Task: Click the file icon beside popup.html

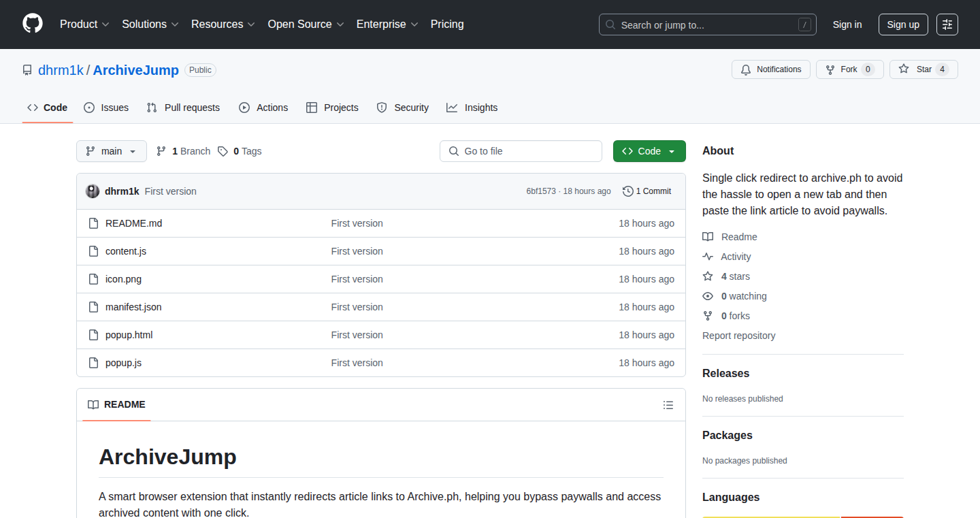Action: click(94, 335)
